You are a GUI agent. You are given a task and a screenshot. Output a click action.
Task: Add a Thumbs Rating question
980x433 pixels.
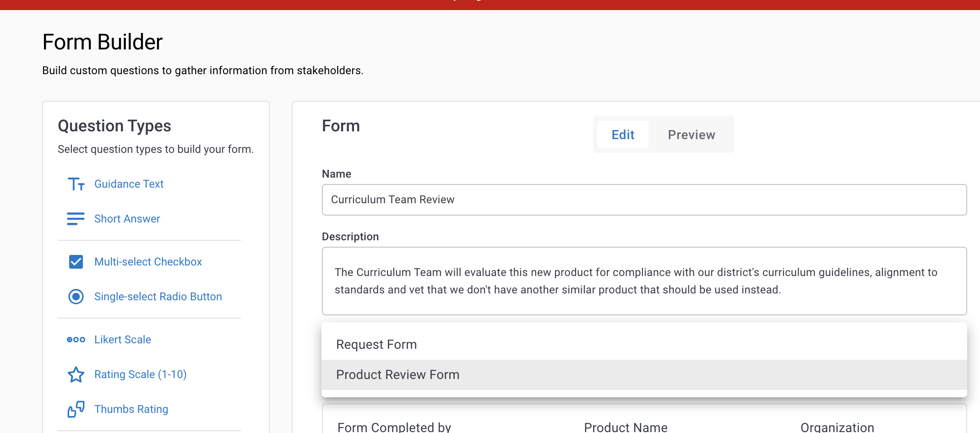(x=131, y=409)
